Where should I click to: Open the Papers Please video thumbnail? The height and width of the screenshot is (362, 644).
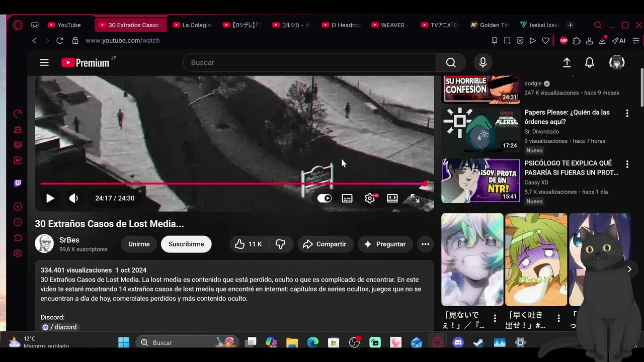point(480,130)
